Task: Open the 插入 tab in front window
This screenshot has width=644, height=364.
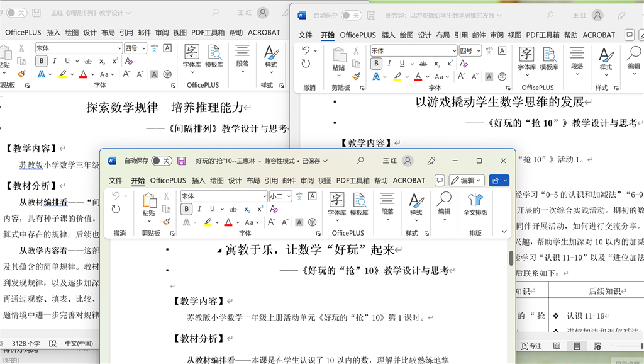Action: pyautogui.click(x=198, y=181)
